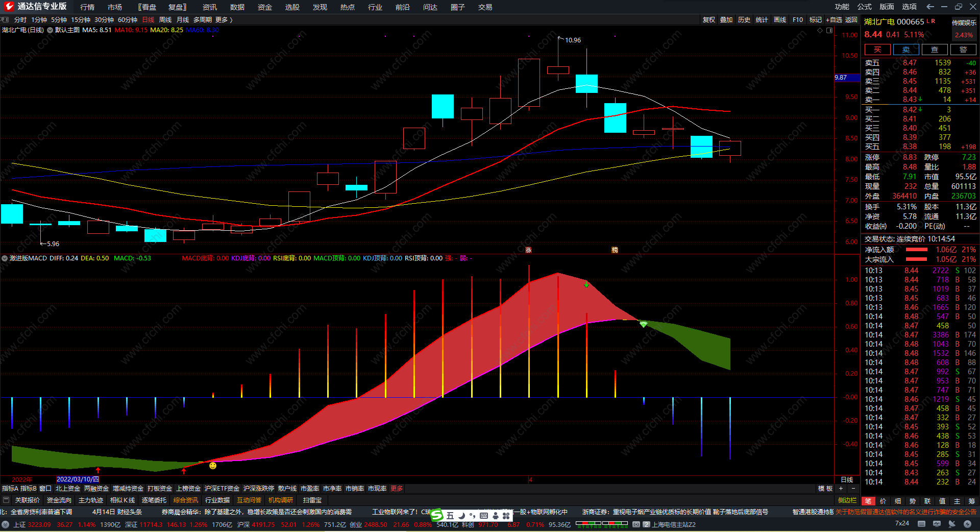Viewport: 980px width, 532px height.
Task: Switch to 月线 monthly period
Action: tap(183, 19)
